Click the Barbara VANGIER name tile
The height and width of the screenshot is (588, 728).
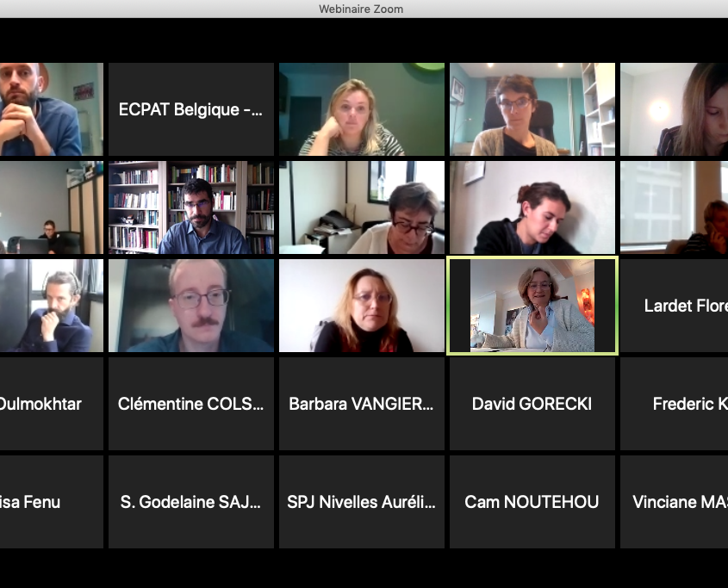(x=362, y=403)
